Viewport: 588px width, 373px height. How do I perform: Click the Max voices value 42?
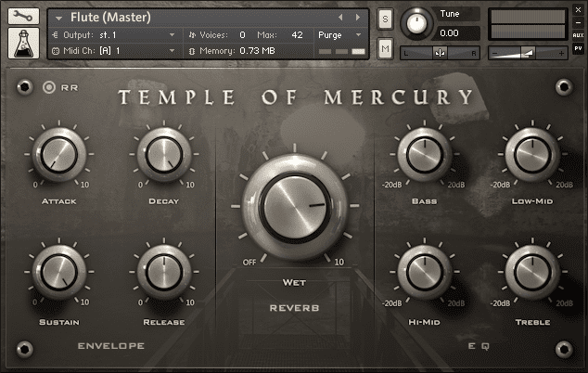coord(297,35)
